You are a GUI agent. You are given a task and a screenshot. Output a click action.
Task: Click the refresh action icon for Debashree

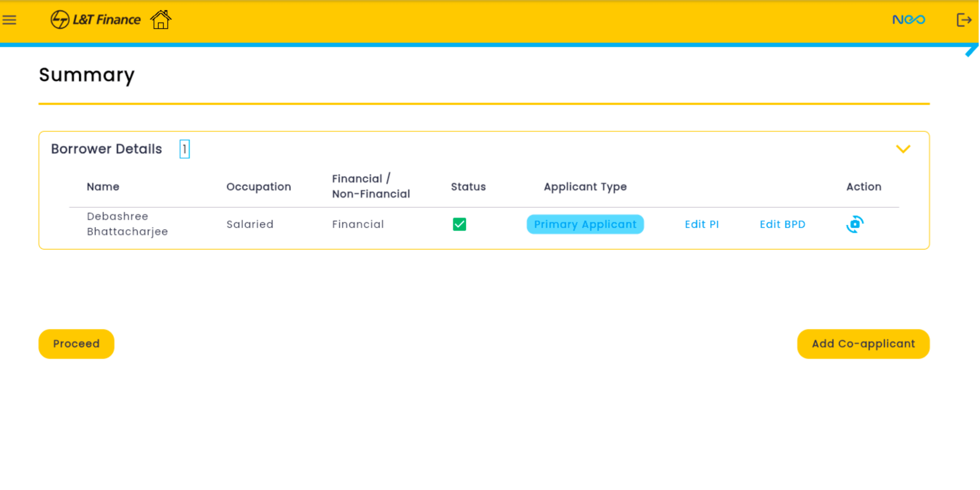854,224
